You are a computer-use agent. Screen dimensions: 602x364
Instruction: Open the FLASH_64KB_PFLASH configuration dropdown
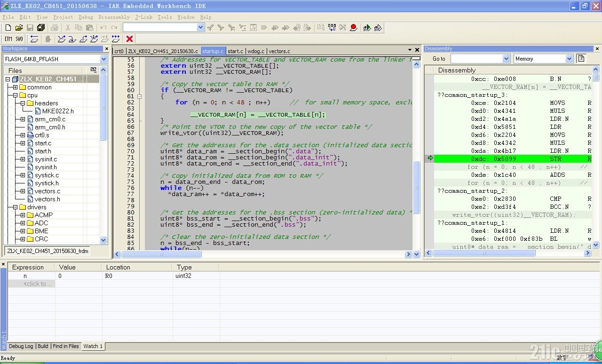(103, 59)
